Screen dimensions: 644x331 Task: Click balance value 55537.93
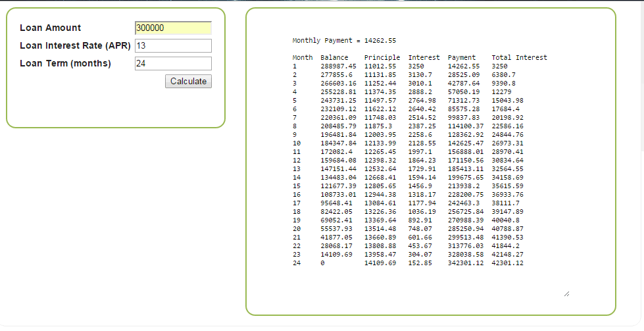pos(336,229)
